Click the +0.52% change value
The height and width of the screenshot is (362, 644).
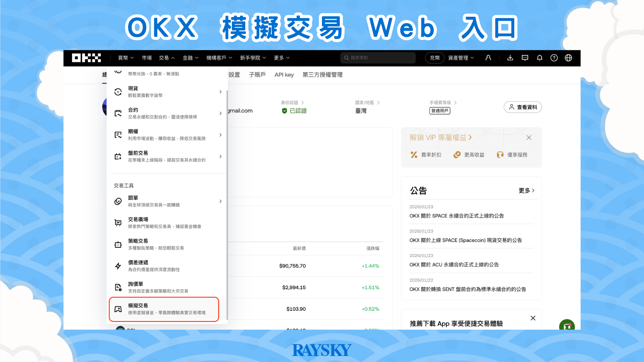370,309
